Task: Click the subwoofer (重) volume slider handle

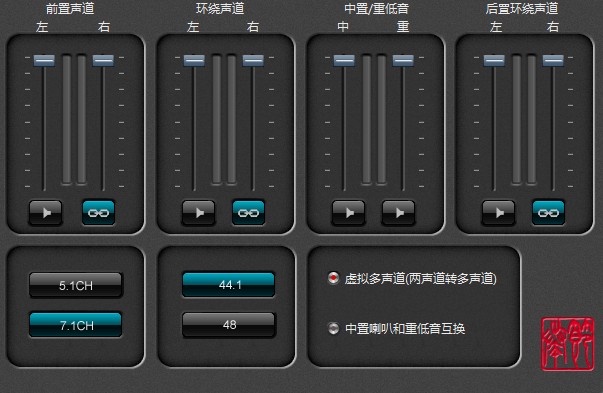Action: (403, 60)
